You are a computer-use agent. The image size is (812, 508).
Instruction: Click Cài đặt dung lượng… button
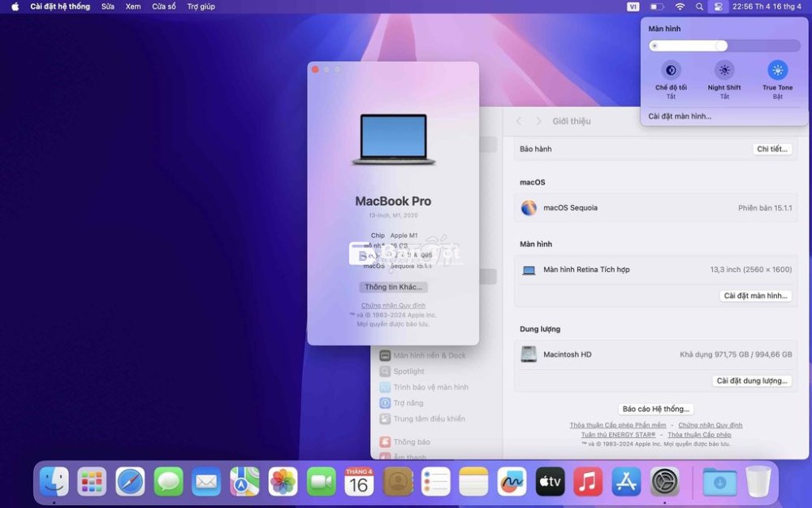[752, 380]
